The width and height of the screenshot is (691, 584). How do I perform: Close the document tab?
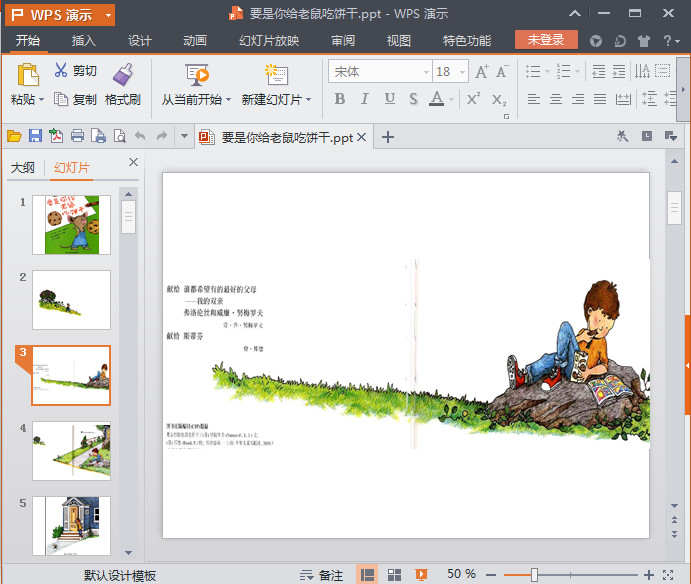(361, 137)
